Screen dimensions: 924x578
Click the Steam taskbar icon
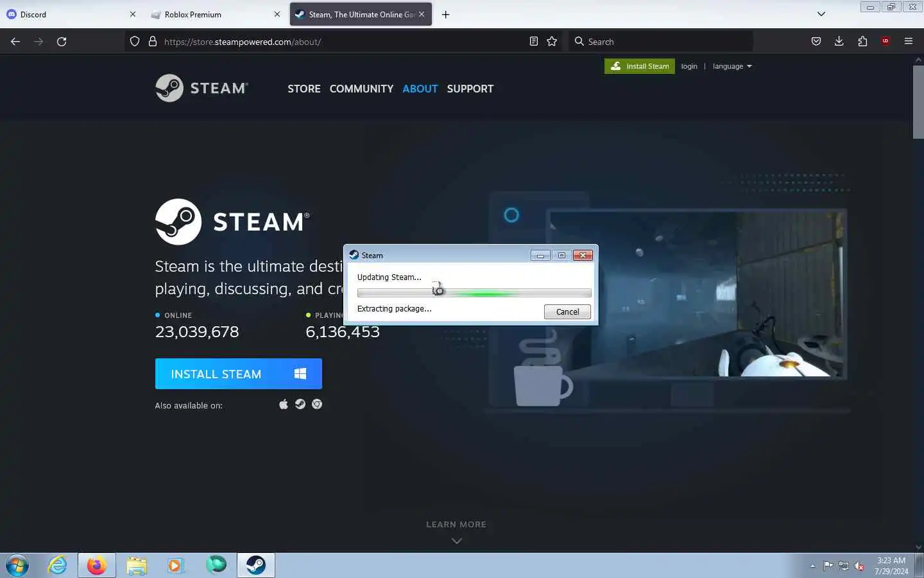tap(256, 565)
